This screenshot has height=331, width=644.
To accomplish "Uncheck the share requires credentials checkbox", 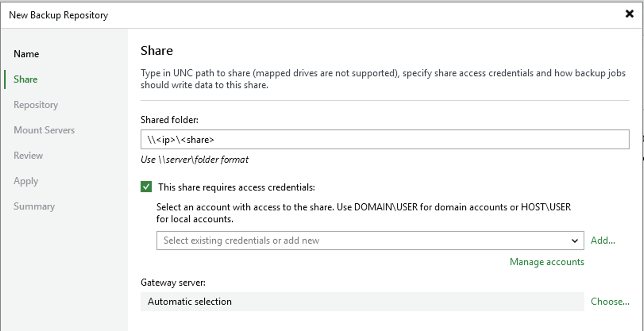I will [146, 187].
